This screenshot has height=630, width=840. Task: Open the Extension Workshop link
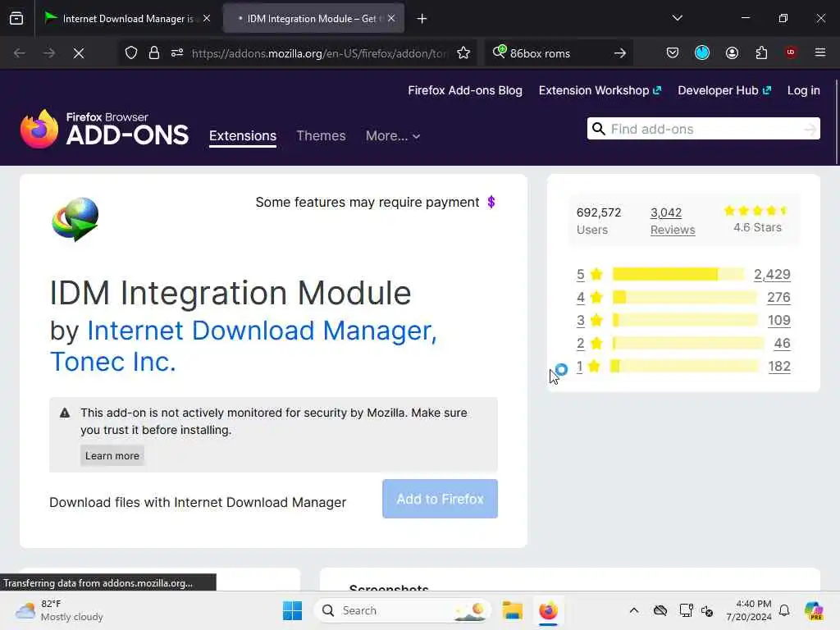point(600,90)
